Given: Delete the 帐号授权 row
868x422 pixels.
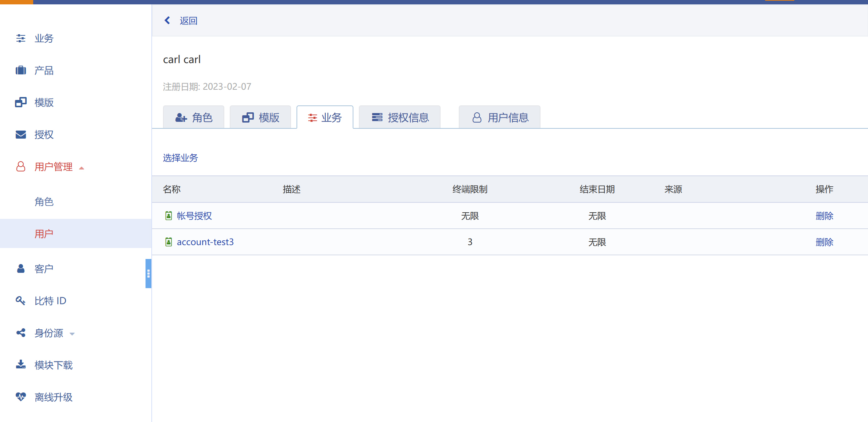Looking at the screenshot, I should coord(825,216).
